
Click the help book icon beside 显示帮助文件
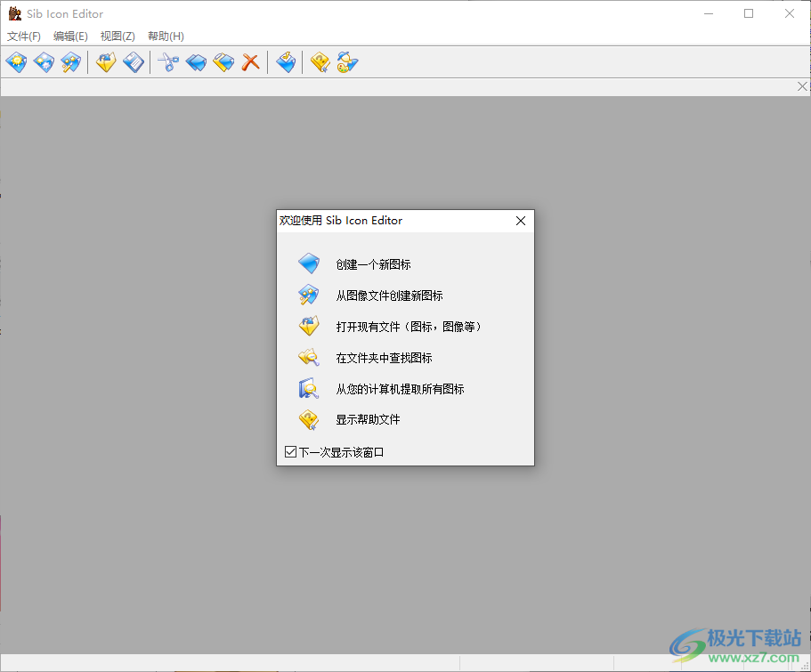[309, 419]
